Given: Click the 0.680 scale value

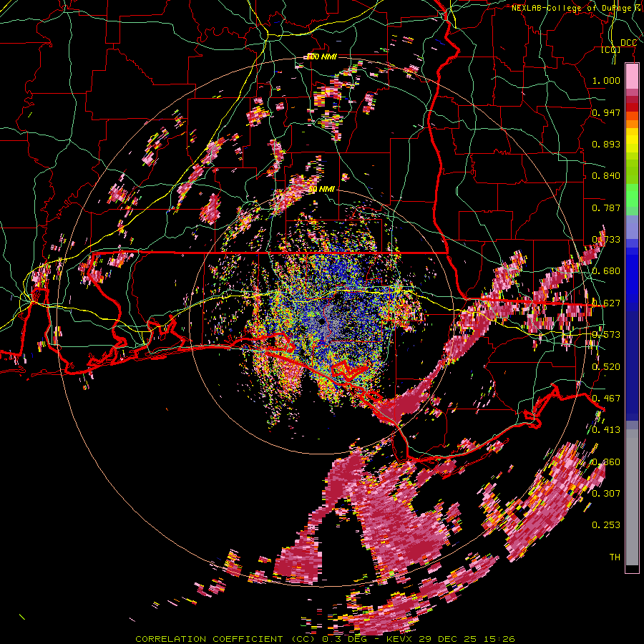Looking at the screenshot, I should [606, 271].
